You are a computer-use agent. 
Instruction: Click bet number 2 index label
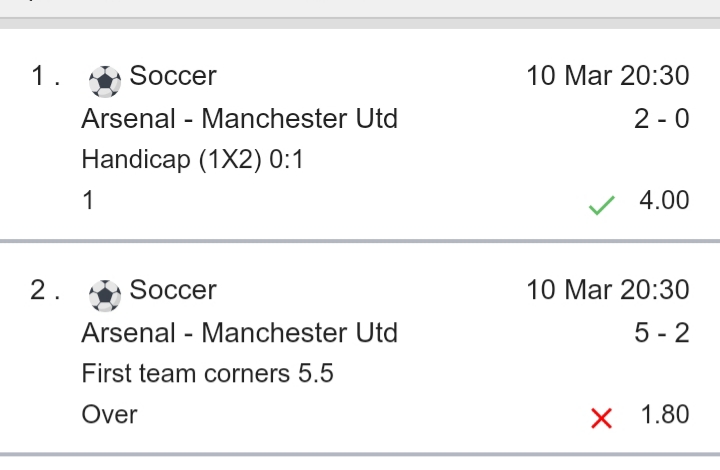click(44, 290)
